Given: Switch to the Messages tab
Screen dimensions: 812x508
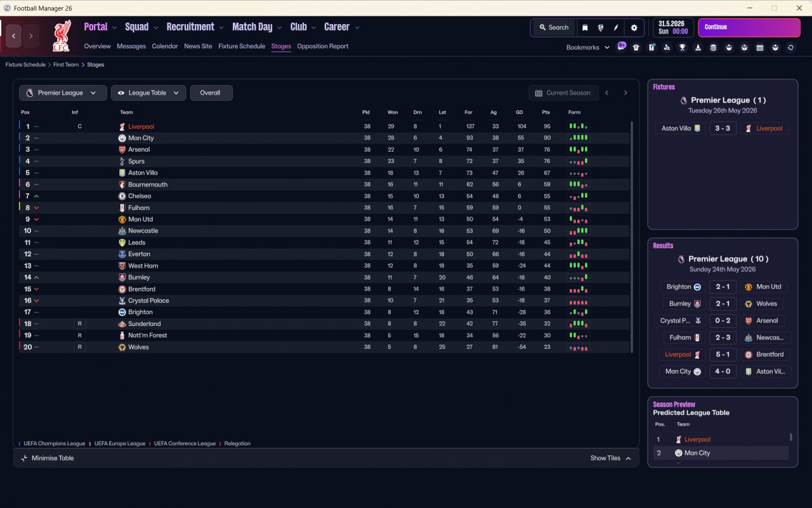Looking at the screenshot, I should point(131,46).
